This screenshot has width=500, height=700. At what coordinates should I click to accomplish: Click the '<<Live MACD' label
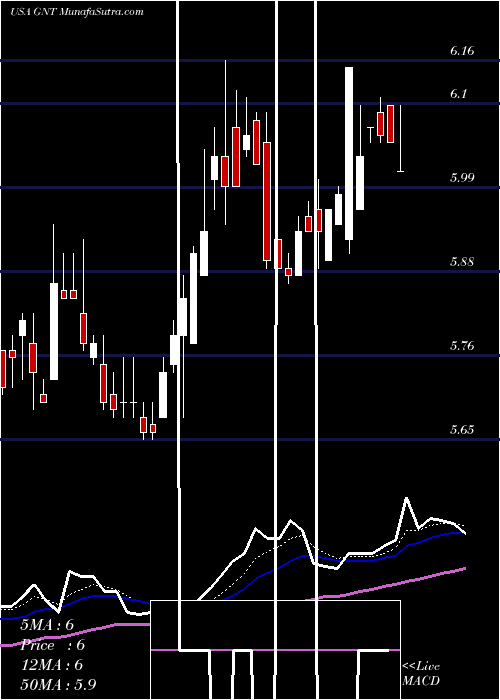pyautogui.click(x=421, y=674)
